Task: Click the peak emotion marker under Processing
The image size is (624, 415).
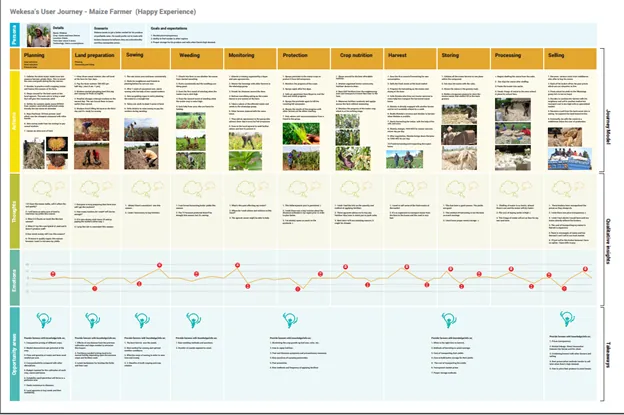Action: click(x=511, y=269)
